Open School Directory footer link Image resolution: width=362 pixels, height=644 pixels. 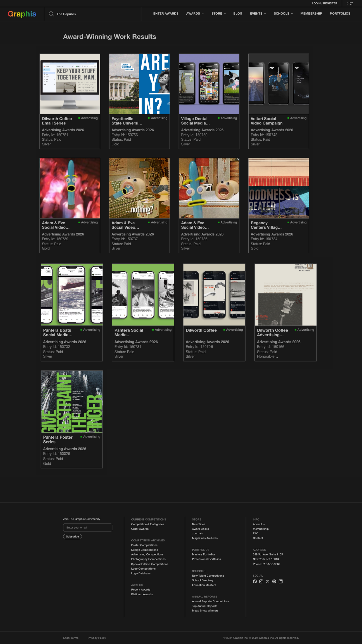click(x=202, y=580)
